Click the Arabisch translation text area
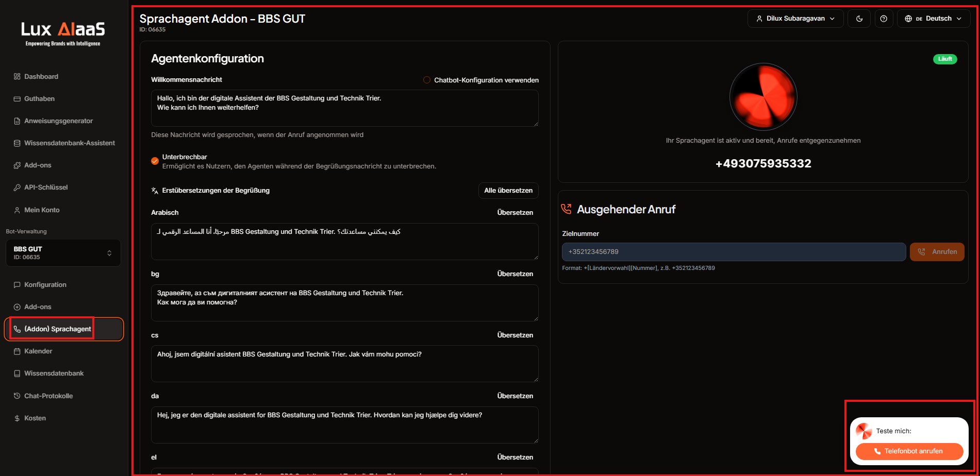 [345, 242]
